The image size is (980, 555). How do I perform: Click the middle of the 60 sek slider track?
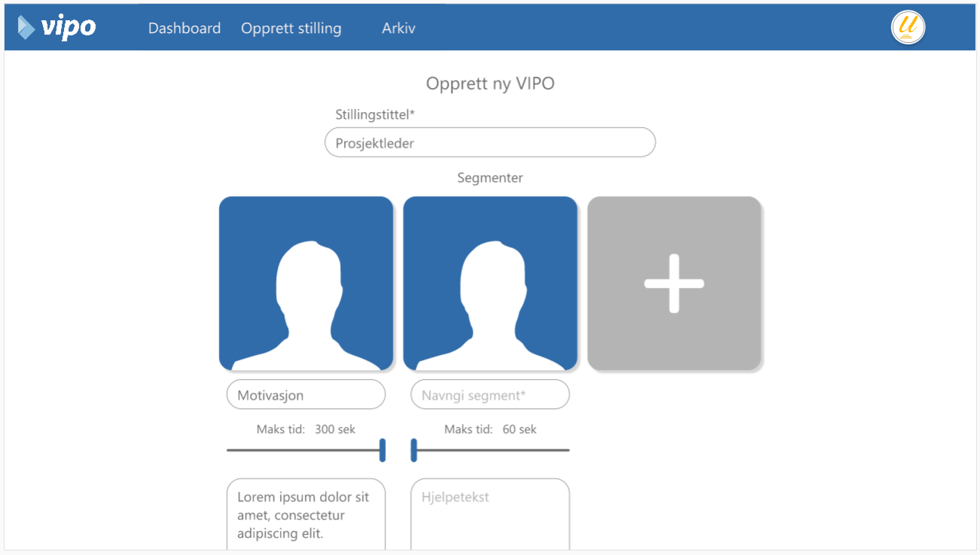[490, 450]
